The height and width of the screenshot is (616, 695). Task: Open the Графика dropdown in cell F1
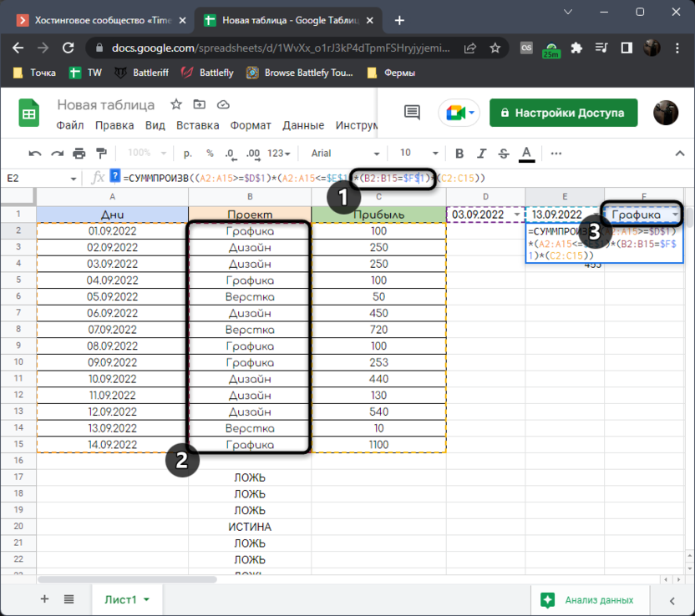(674, 215)
